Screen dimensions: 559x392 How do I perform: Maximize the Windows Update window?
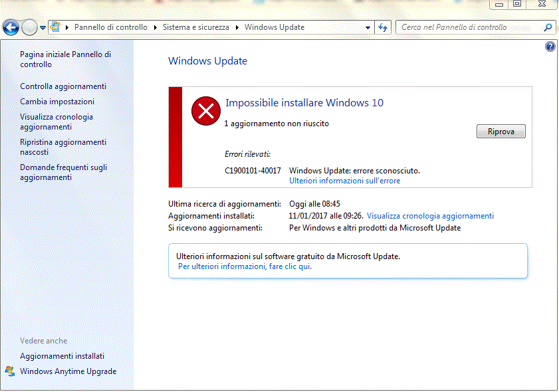coord(517,4)
